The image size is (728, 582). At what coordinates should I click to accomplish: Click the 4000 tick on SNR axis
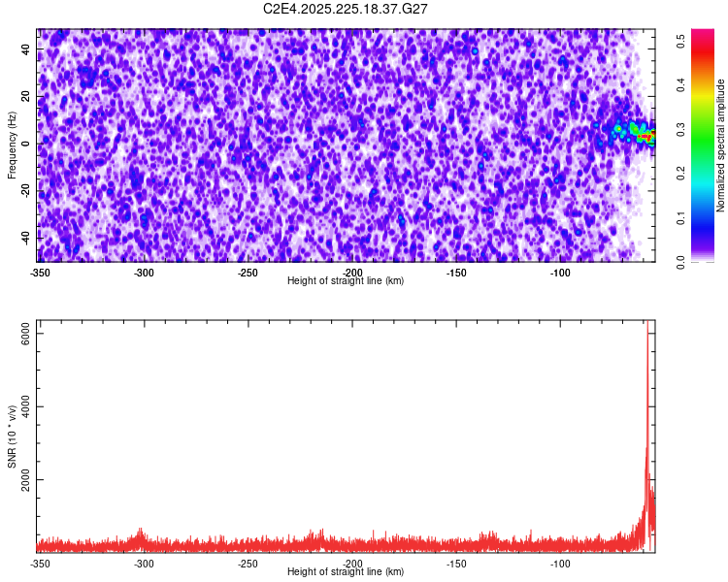[x=25, y=406]
